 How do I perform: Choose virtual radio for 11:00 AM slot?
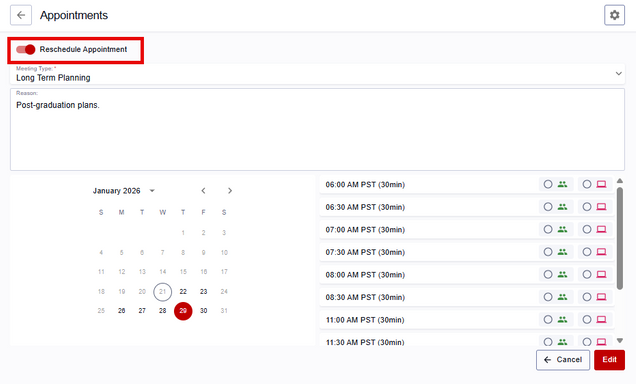587,320
